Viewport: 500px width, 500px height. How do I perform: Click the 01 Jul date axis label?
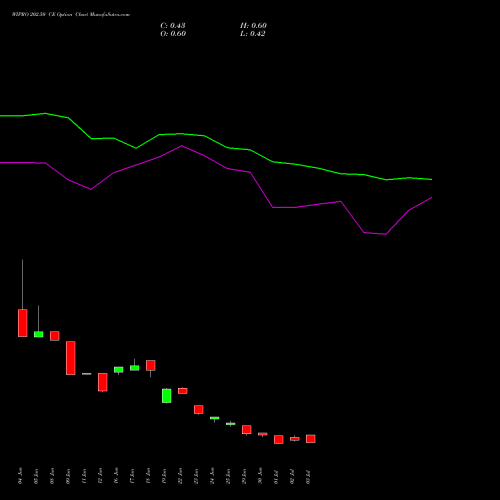(276, 477)
